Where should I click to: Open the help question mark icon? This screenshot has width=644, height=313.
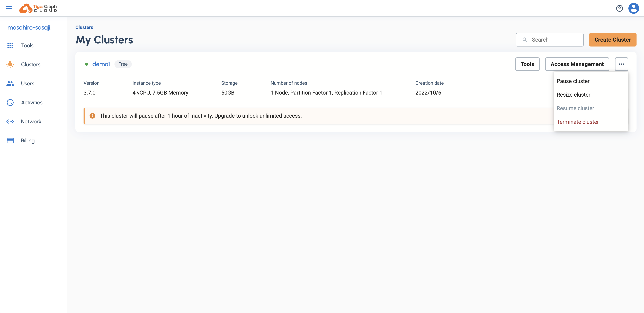619,8
